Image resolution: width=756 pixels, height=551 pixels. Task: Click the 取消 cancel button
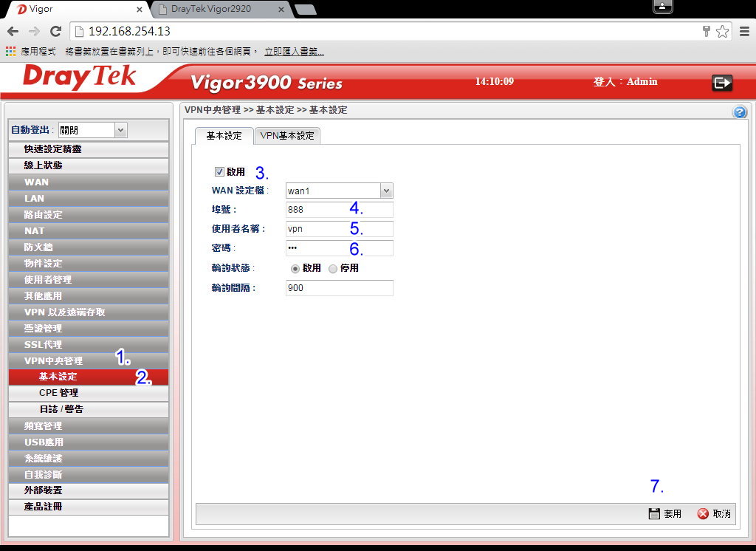(715, 514)
